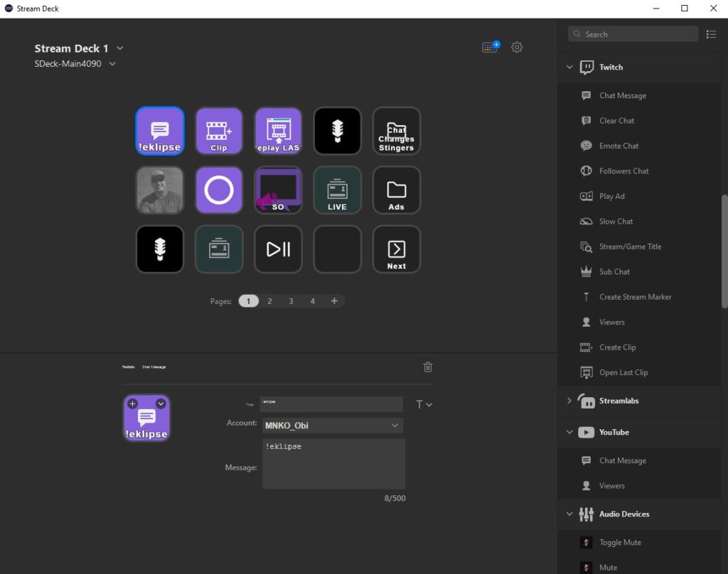Open the Account MNKO_Obi dropdown

click(333, 426)
